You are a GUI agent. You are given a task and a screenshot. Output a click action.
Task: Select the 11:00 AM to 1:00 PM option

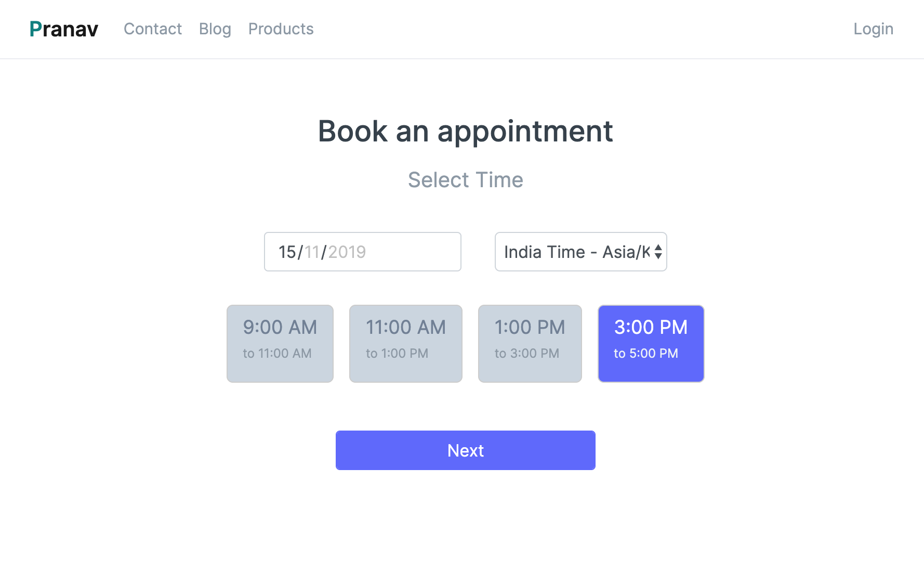click(405, 343)
